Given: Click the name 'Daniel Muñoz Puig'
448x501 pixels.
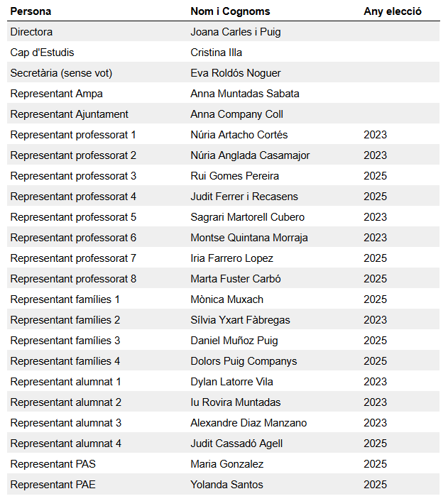Looking at the screenshot, I should [234, 341].
